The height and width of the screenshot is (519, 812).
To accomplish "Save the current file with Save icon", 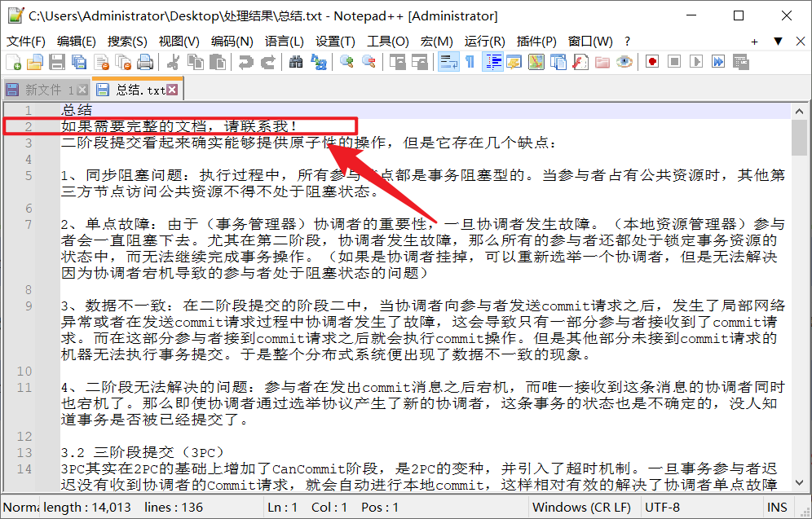I will (x=57, y=62).
